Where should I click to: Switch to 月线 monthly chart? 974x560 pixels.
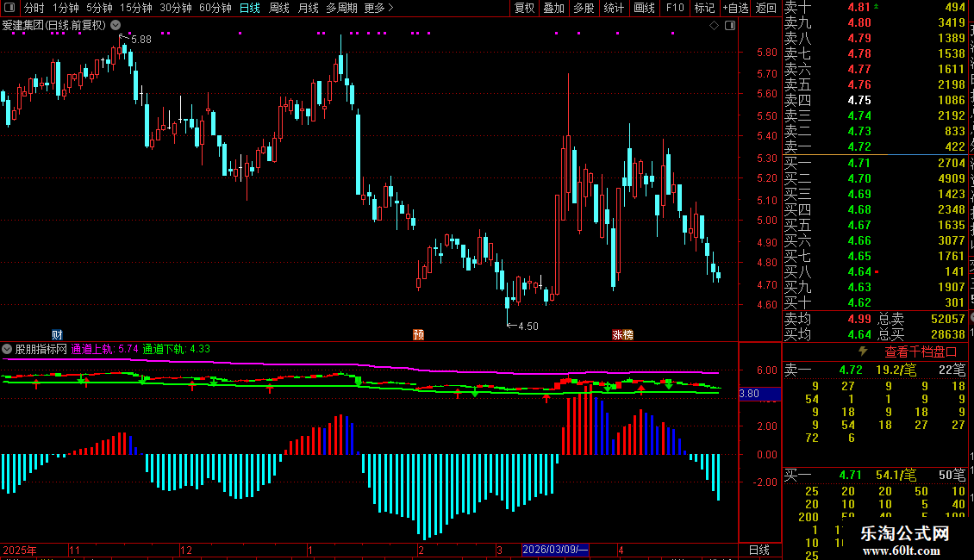pos(308,8)
